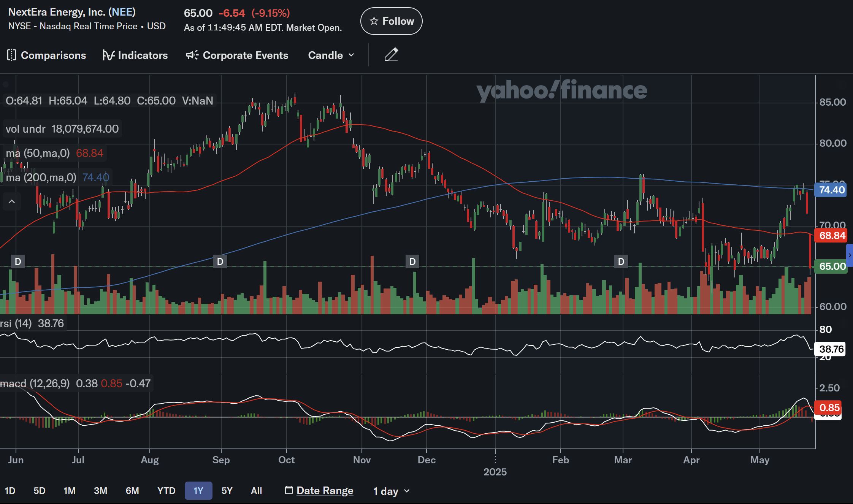
Task: Click the comparisons bracket icon
Action: pos(12,55)
